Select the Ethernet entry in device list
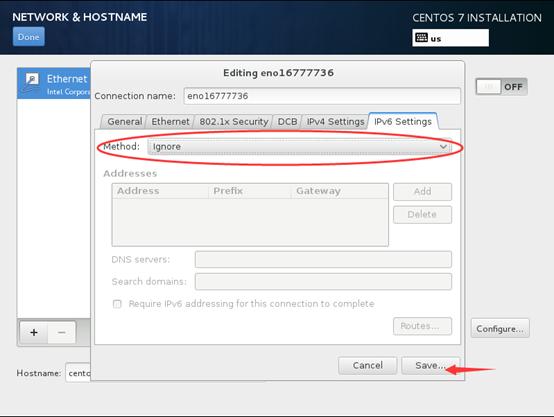The height and width of the screenshot is (417, 554). tap(54, 83)
